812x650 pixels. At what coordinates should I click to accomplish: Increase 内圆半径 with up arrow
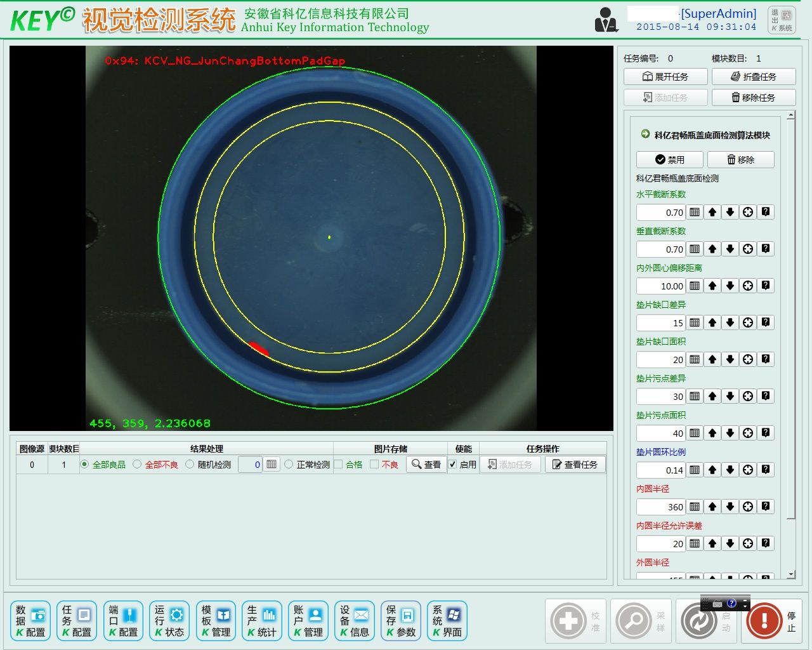coord(712,507)
